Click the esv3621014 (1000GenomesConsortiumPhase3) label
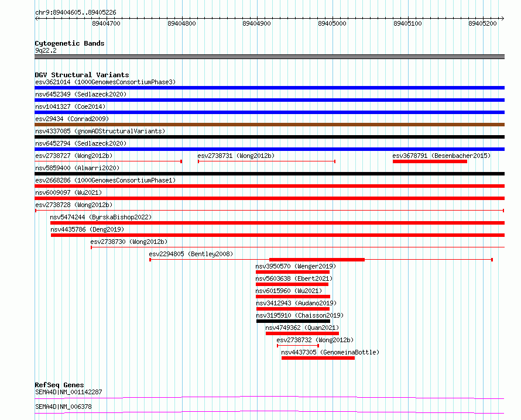Screen dimensions: 521x420 click(x=105, y=82)
